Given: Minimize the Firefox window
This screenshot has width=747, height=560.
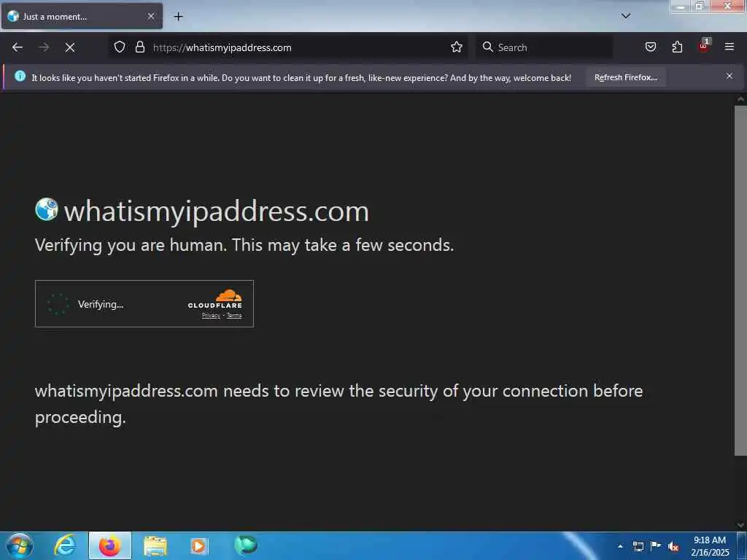Looking at the screenshot, I should (681, 6).
